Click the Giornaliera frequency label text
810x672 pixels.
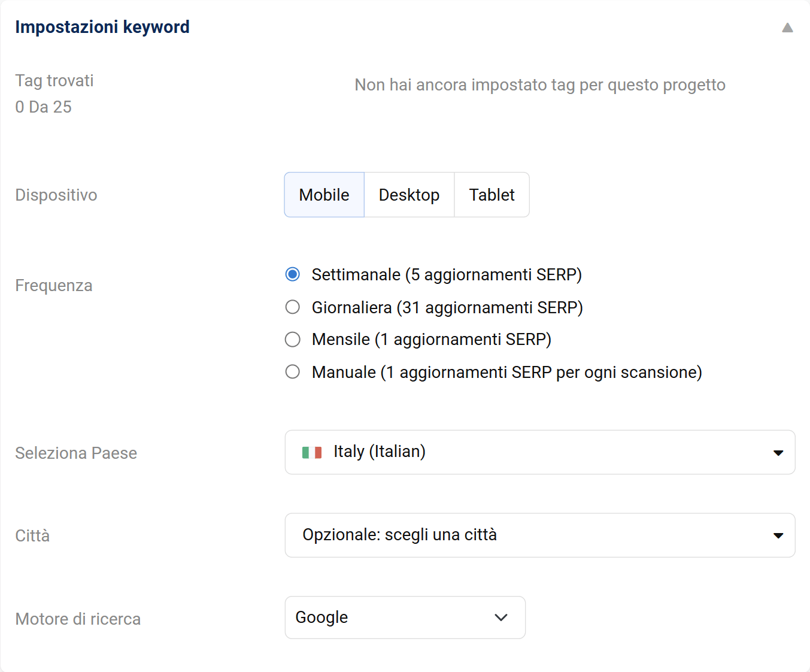[x=447, y=307]
